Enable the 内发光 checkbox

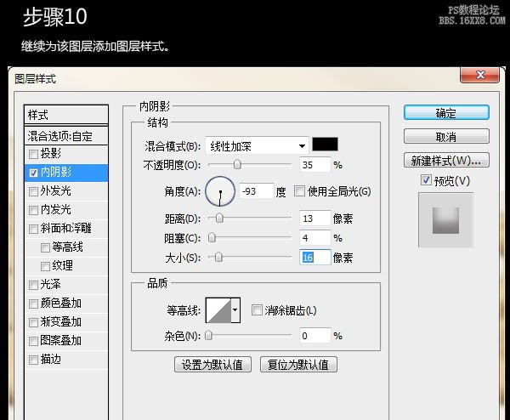[x=33, y=210]
